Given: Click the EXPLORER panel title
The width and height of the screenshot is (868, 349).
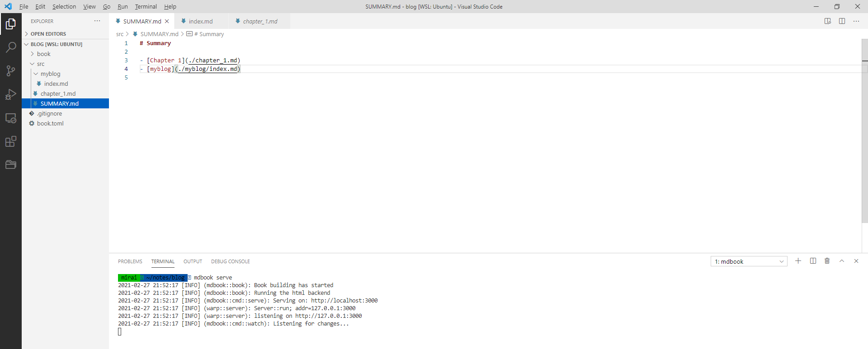Looking at the screenshot, I should click(42, 21).
